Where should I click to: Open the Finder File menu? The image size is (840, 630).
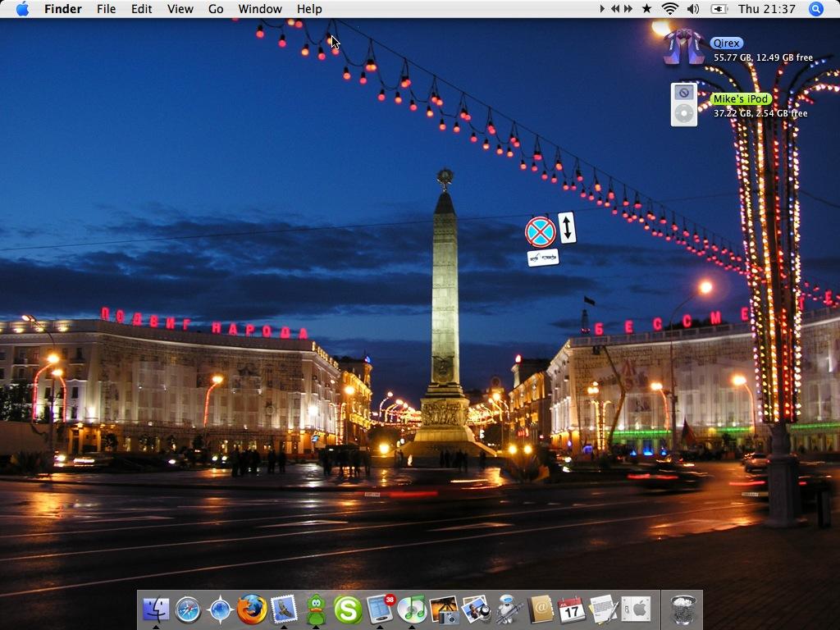click(106, 9)
